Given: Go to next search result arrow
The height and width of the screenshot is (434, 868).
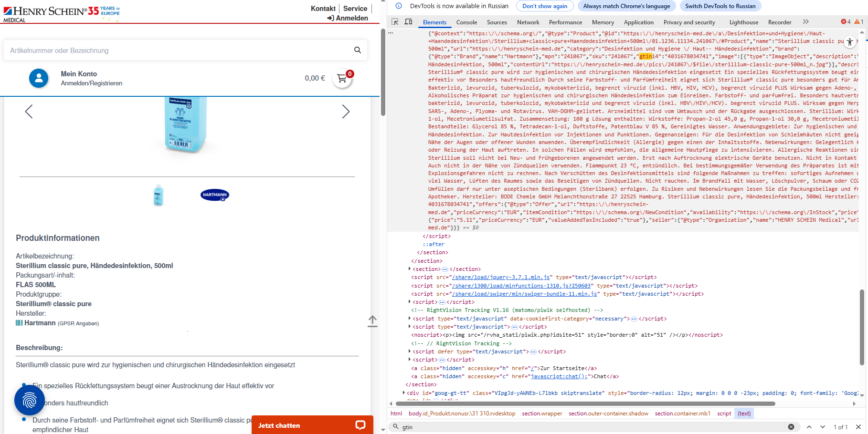Looking at the screenshot, I should pyautogui.click(x=823, y=427).
